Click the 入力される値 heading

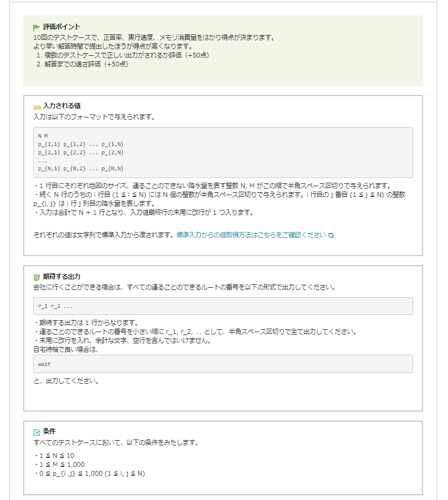click(62, 106)
